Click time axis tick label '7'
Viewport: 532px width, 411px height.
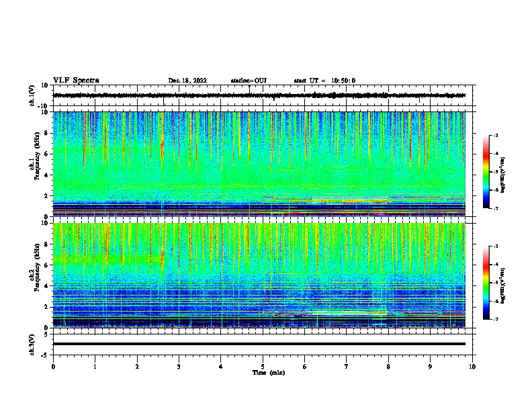[x=347, y=367]
